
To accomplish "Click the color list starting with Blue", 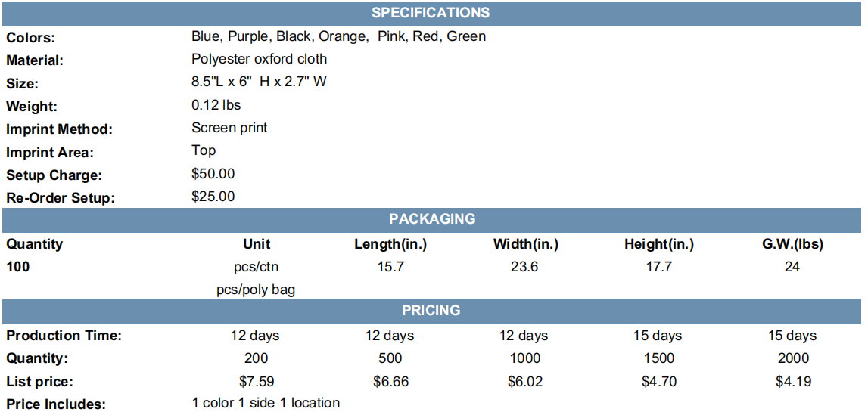I will pos(339,37).
